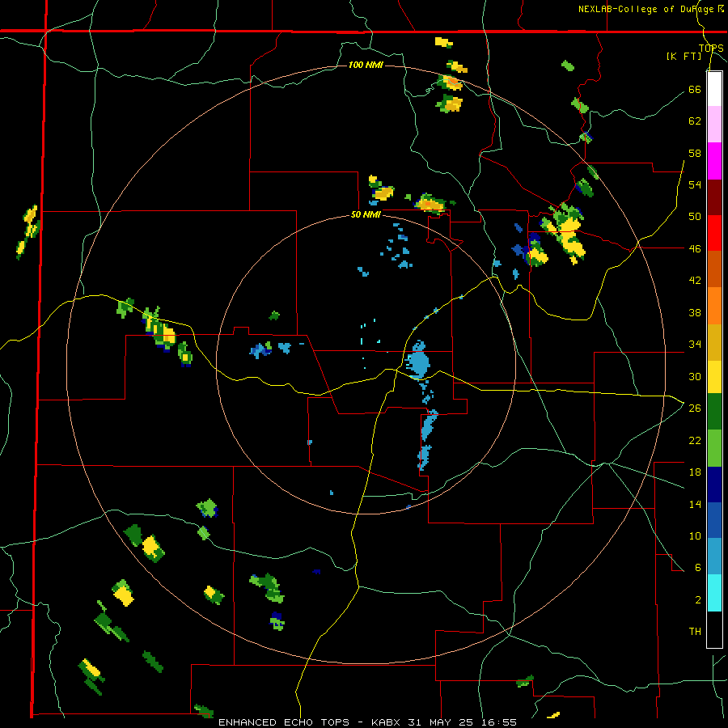The height and width of the screenshot is (728, 728).
Task: Click the "TH" legend label
Action: pyautogui.click(x=695, y=632)
